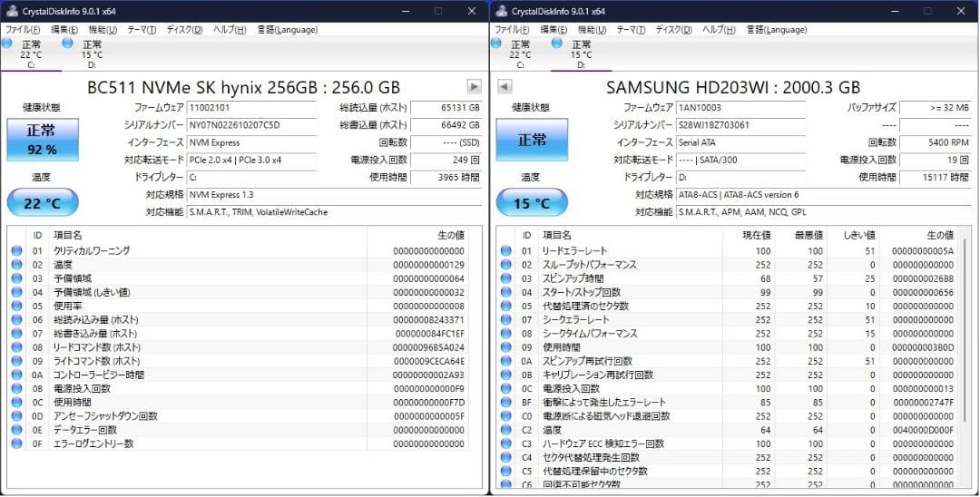
Task: Open 機能 menu in left window
Action: tap(103, 29)
